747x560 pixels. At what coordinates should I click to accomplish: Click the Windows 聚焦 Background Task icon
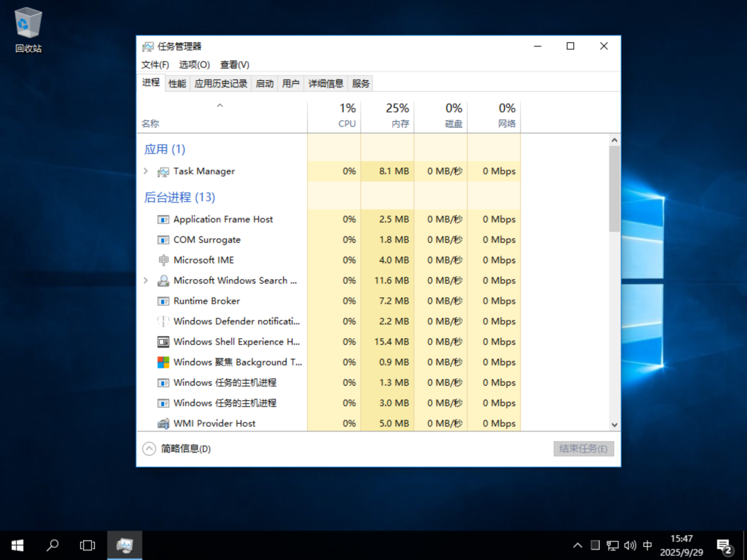[x=163, y=362]
